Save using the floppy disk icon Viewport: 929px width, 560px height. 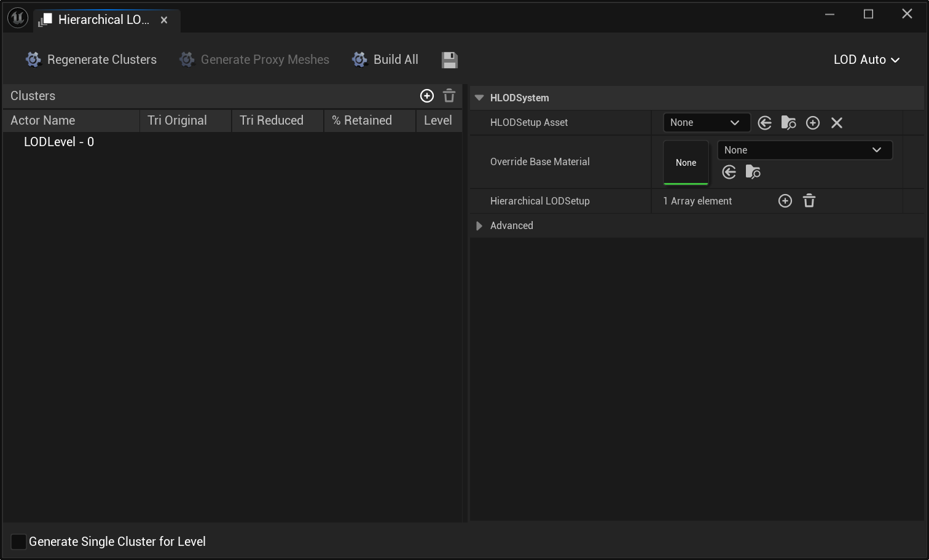(450, 60)
